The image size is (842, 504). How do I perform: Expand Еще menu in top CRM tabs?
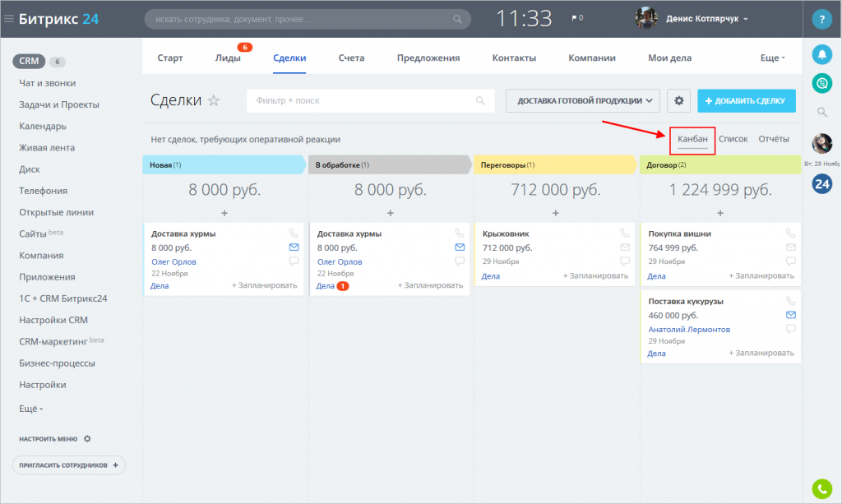(x=772, y=58)
